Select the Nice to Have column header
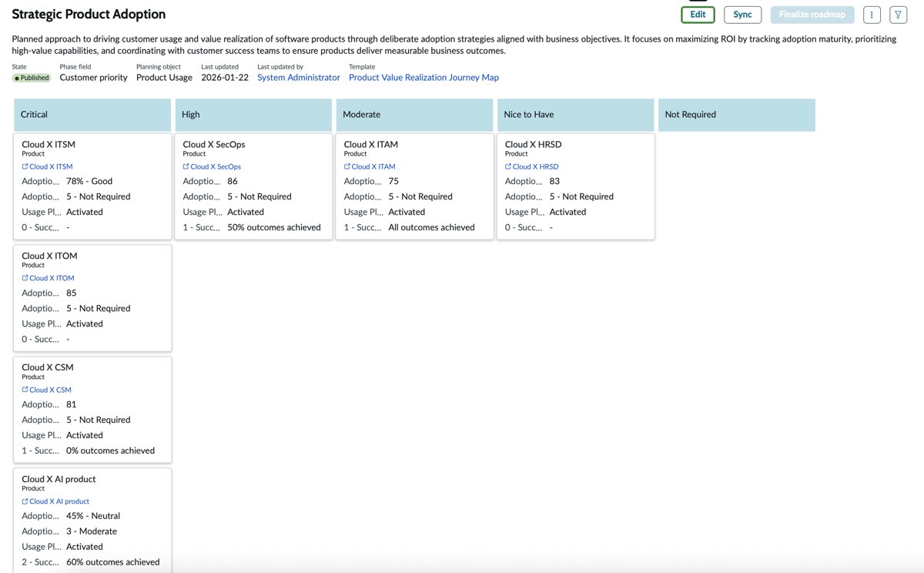 click(575, 115)
